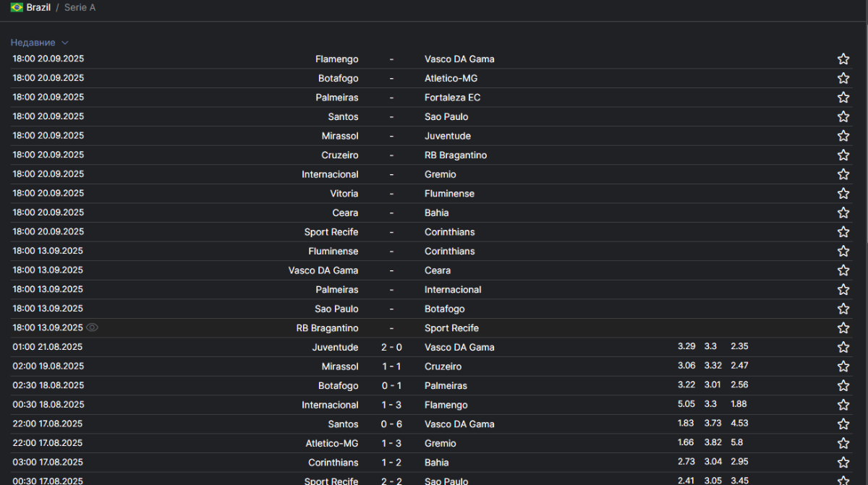868x485 pixels.
Task: Toggle favorite star for Mirassol vs Juventude
Action: 843,136
